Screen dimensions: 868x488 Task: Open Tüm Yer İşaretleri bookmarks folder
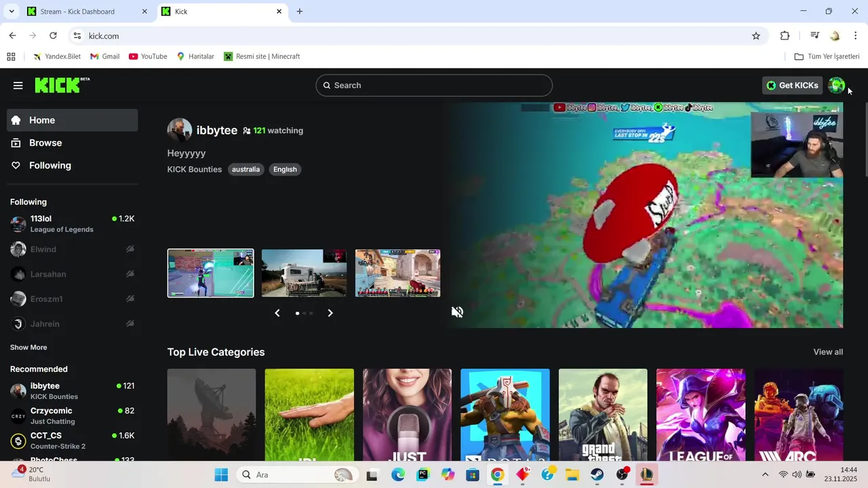coord(827,56)
